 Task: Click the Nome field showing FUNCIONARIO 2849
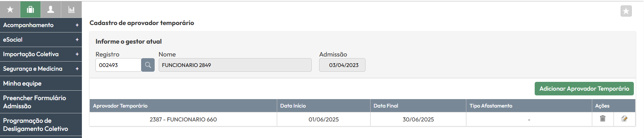point(235,65)
